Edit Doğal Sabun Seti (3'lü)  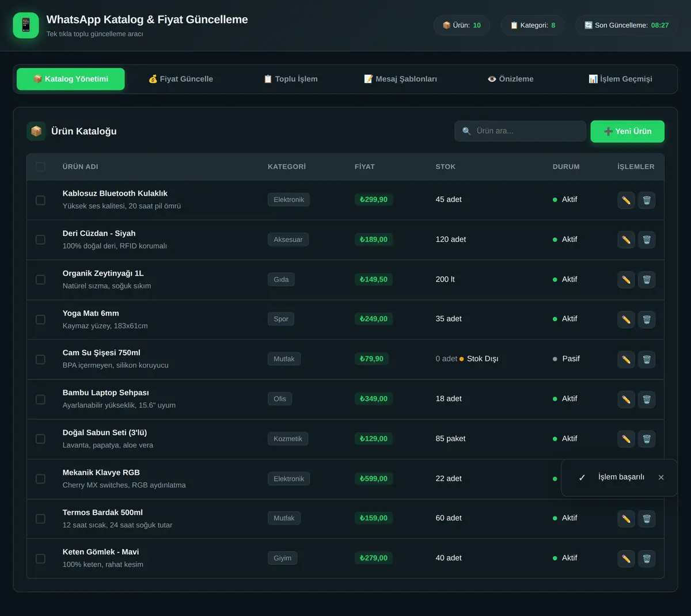point(626,439)
